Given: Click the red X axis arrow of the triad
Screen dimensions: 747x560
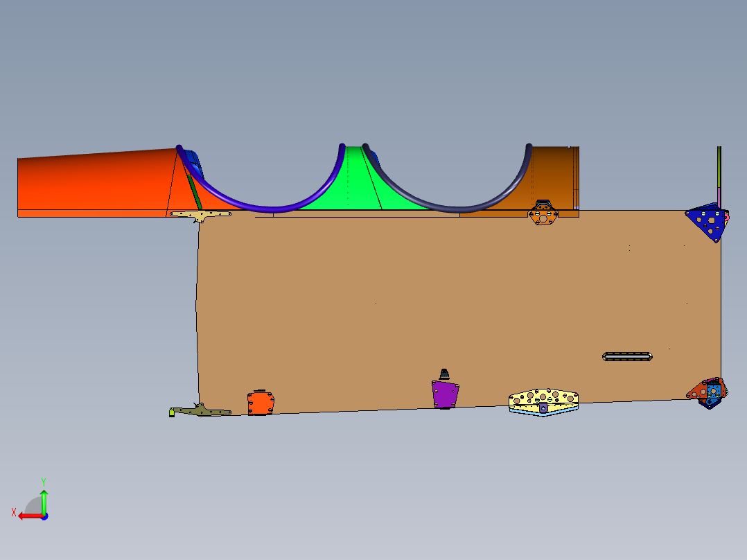Looking at the screenshot, I should [30, 516].
